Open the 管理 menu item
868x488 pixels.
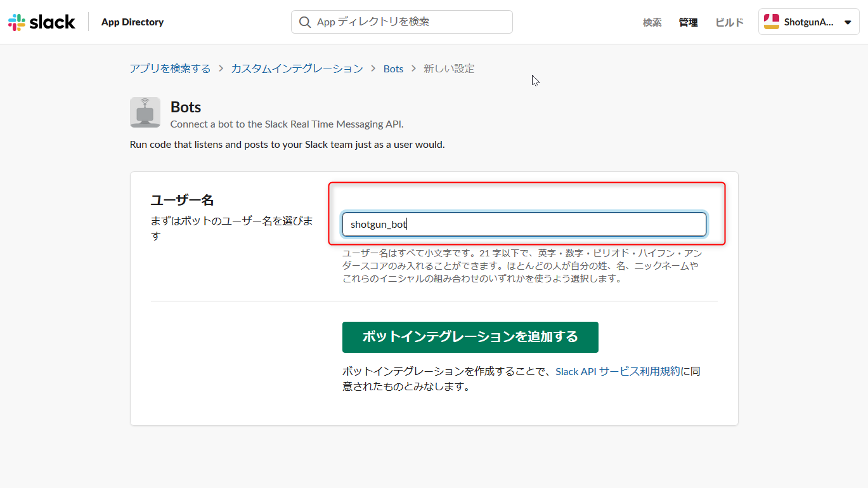(688, 22)
